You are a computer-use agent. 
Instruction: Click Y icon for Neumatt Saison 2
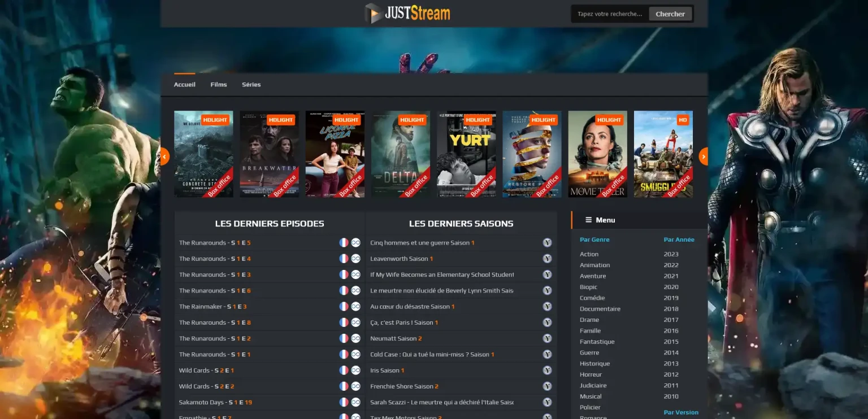[547, 338]
